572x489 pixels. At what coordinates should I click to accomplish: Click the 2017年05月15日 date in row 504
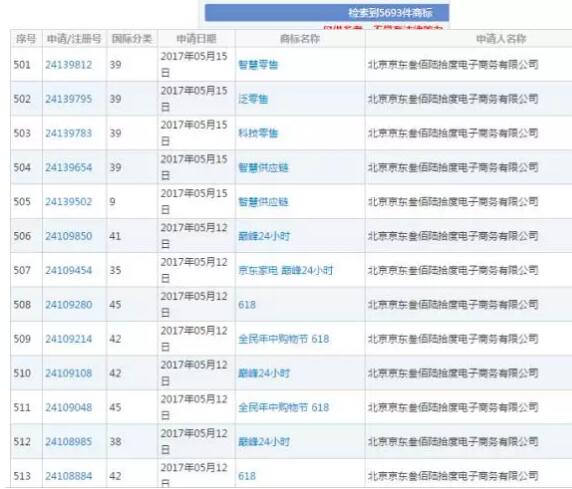click(194, 168)
